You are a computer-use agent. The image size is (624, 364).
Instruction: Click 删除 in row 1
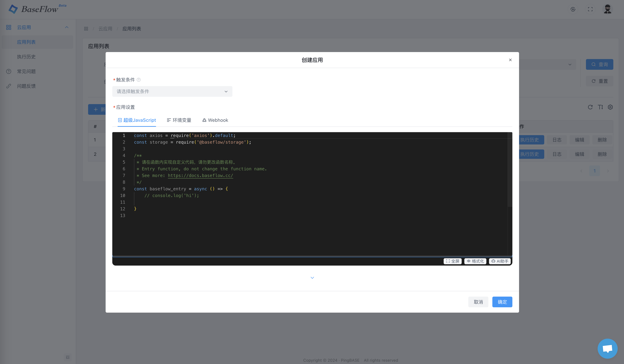(602, 140)
